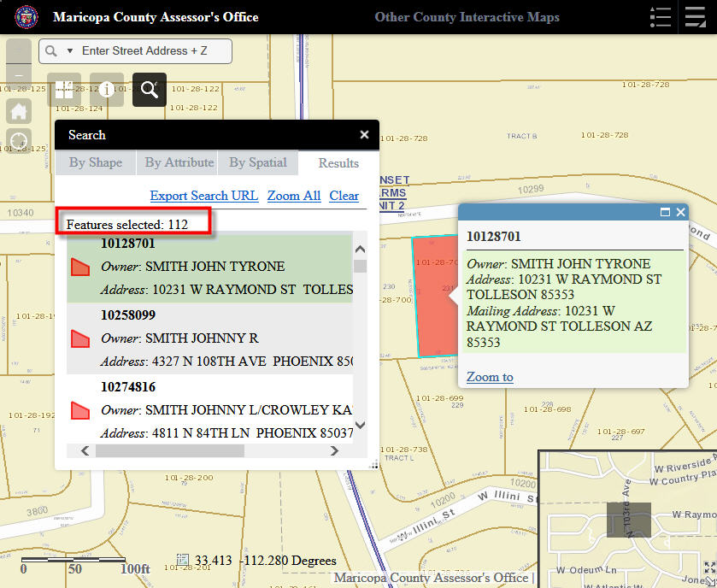Select result 10128701 SMITH JOHN TYRONE
717x588 pixels.
210,267
